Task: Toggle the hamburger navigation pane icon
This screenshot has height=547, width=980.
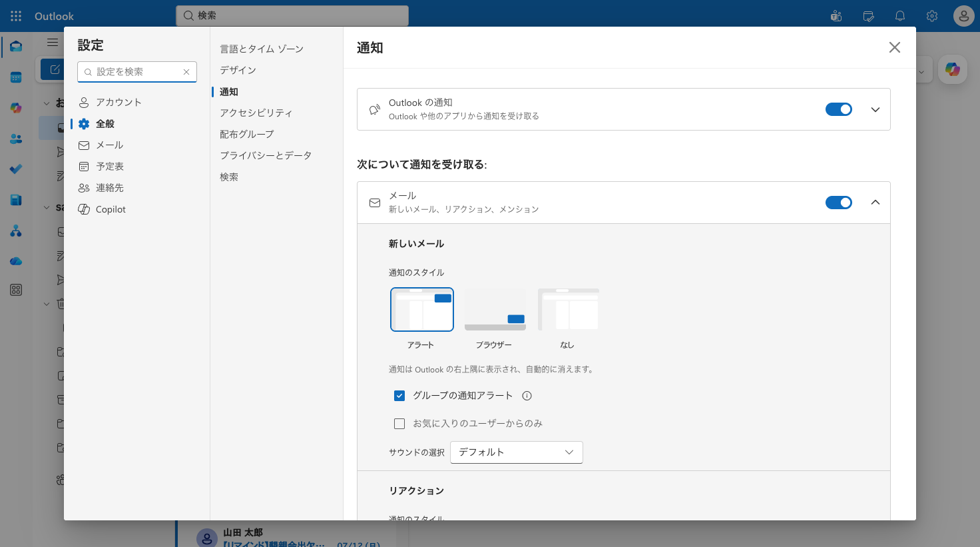Action: tap(53, 42)
